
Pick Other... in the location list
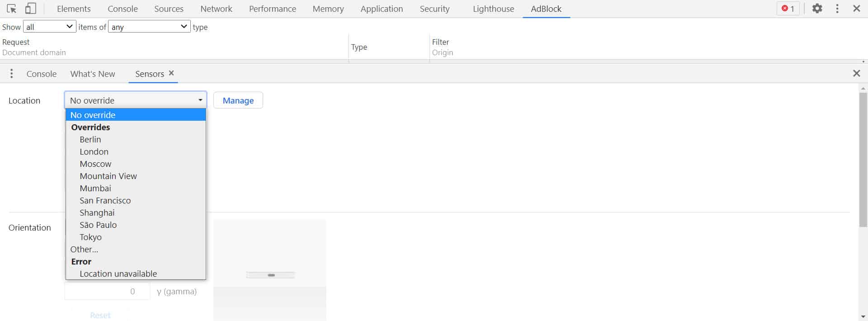(84, 249)
